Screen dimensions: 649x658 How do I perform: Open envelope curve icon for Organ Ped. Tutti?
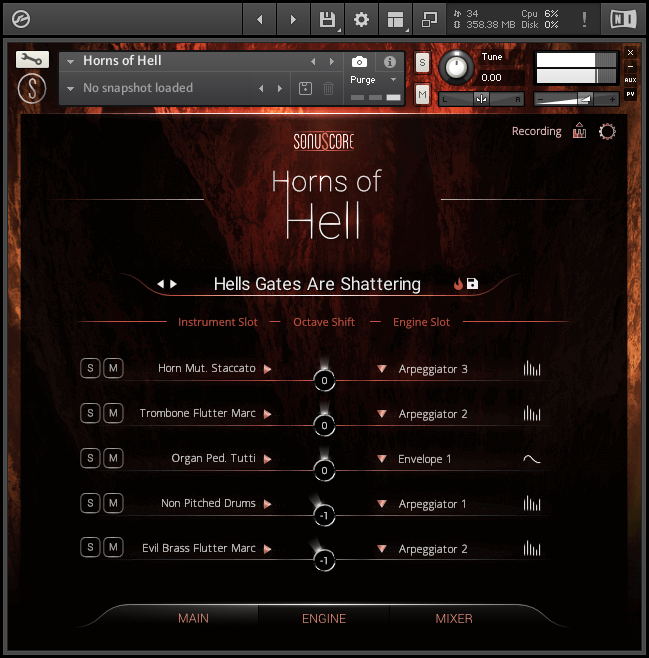coord(532,459)
